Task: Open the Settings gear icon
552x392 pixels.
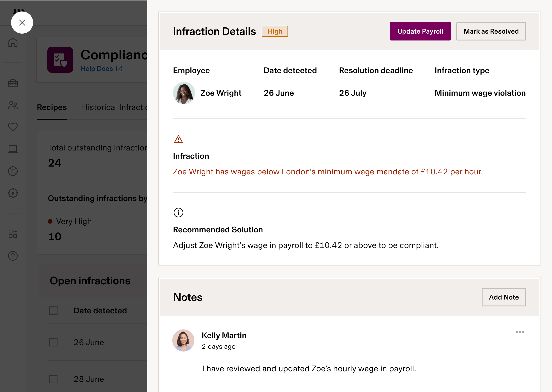Action: point(13,193)
